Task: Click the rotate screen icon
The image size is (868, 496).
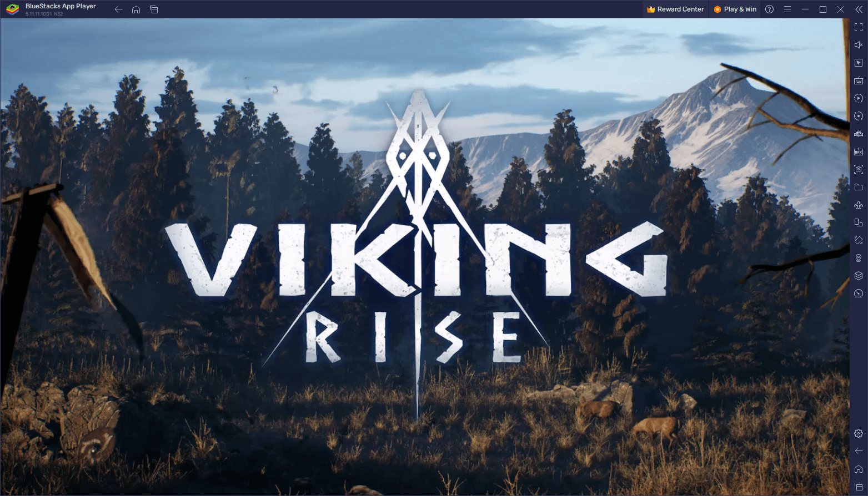Action: [x=859, y=222]
